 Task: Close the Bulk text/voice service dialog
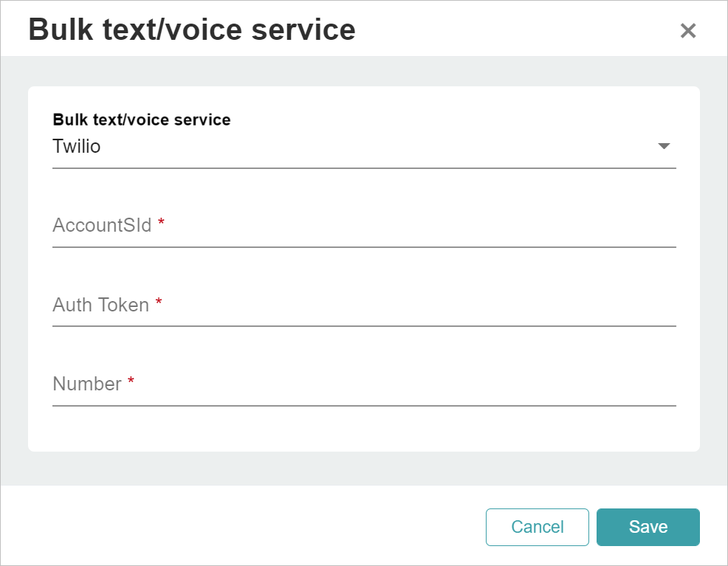687,30
